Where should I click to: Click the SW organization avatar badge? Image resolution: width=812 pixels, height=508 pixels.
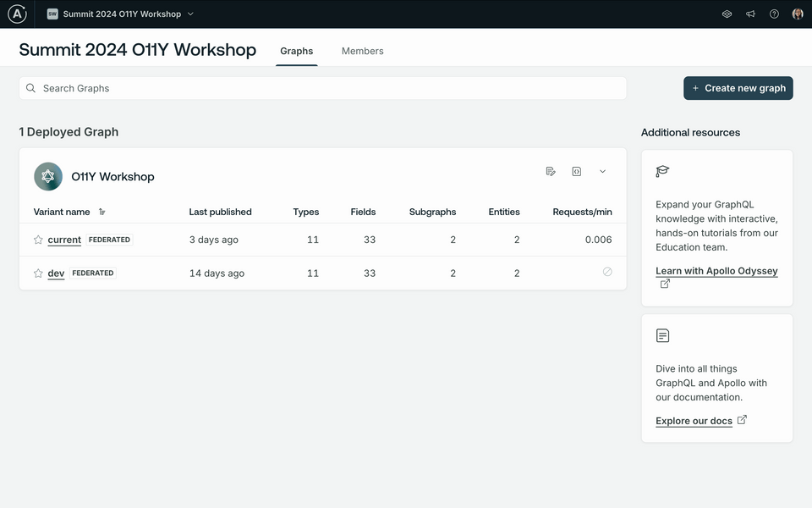(52, 14)
